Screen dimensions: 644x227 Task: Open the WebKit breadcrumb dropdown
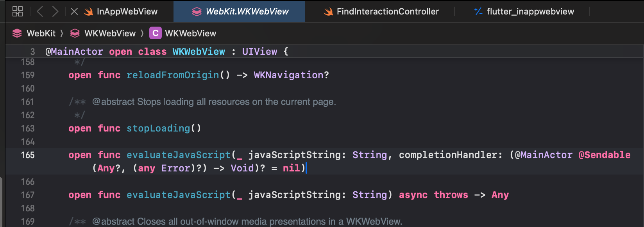[41, 33]
